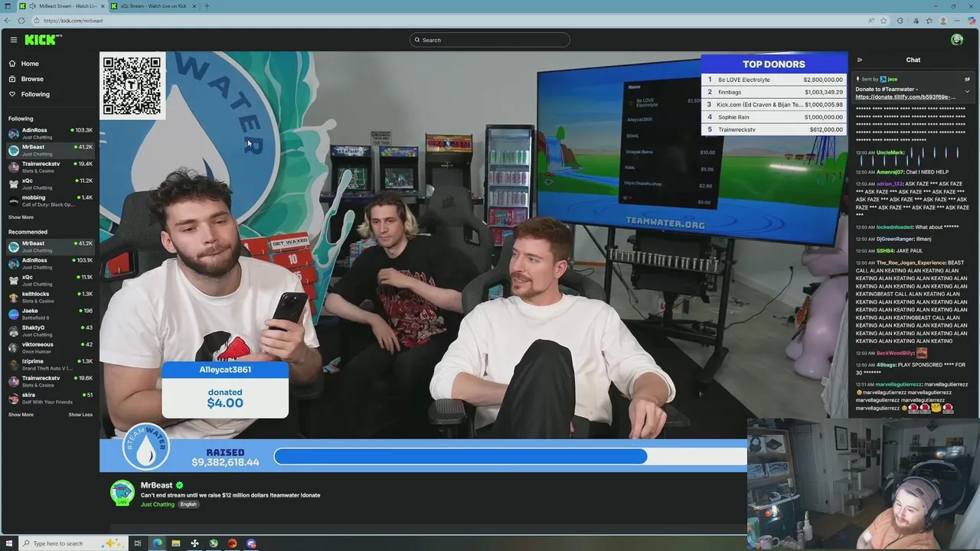Open skira recommended channel
This screenshot has width=980, height=551.
pos(50,398)
